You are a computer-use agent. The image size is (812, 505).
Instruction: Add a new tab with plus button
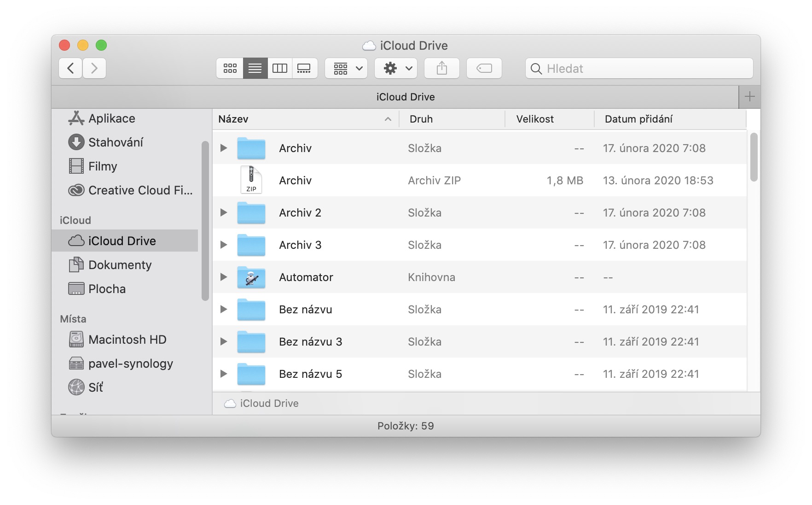pyautogui.click(x=749, y=97)
